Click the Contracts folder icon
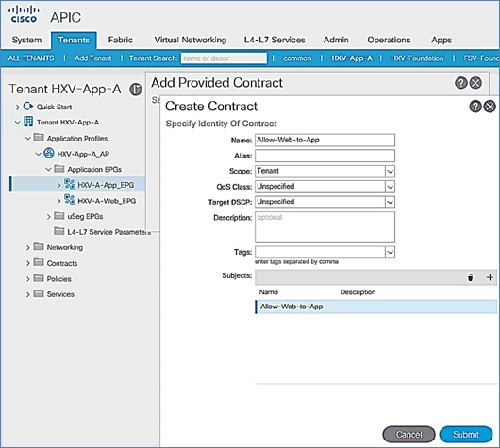 point(39,262)
